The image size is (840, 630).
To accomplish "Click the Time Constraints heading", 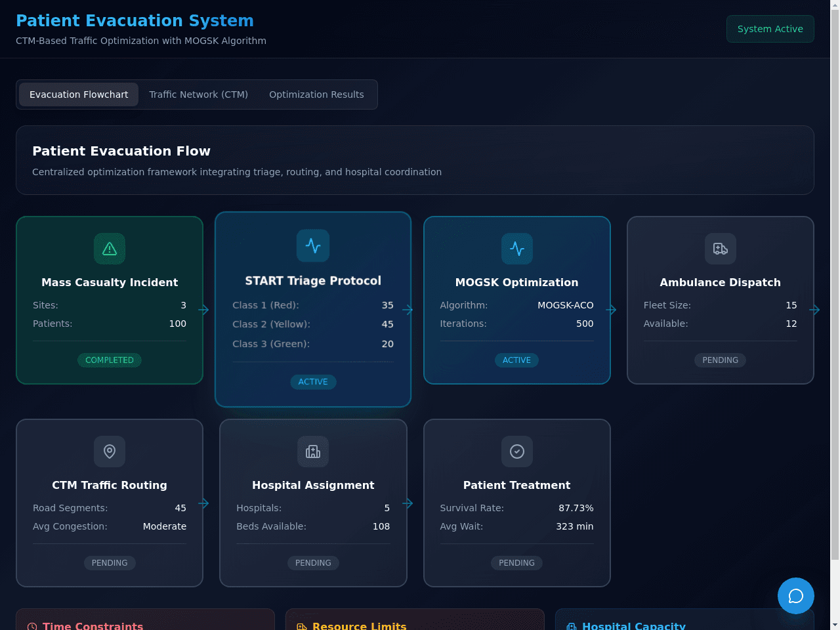I will 93,626.
